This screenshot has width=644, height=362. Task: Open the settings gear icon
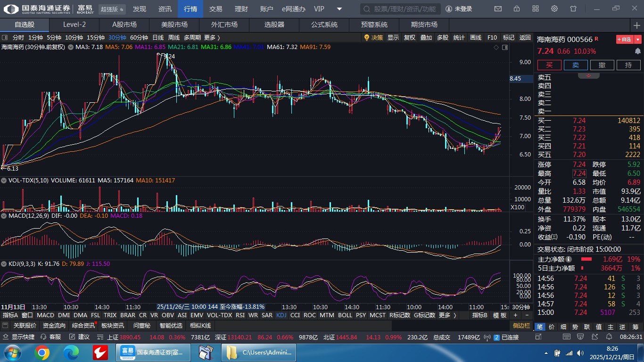coord(554,9)
